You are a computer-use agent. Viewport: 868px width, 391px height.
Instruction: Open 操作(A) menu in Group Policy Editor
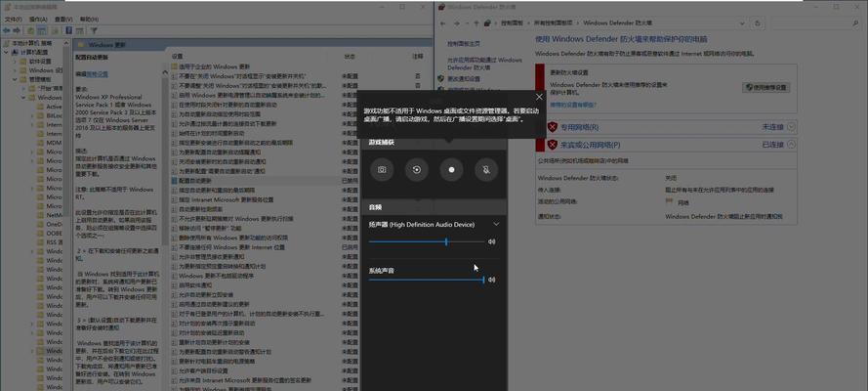coord(38,20)
